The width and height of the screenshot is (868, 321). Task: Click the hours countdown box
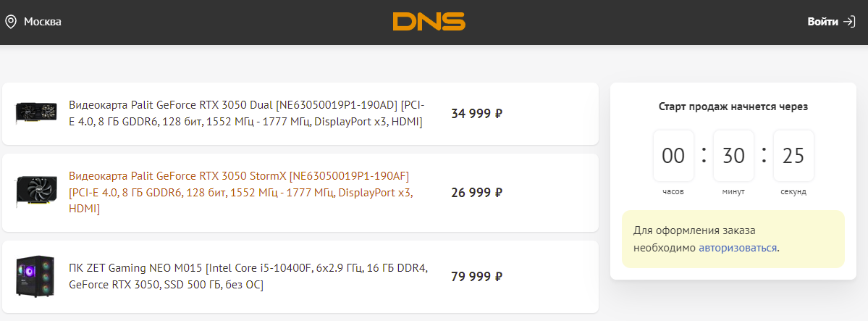point(673,156)
